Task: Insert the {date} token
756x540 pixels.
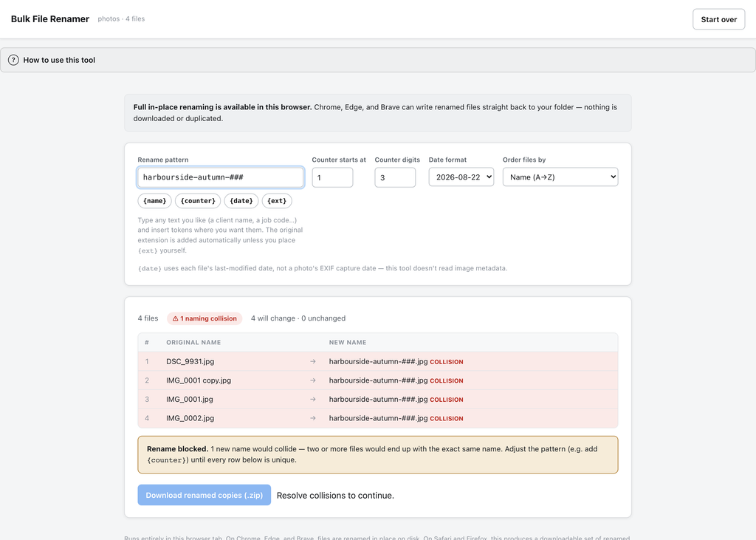Action: tap(241, 201)
